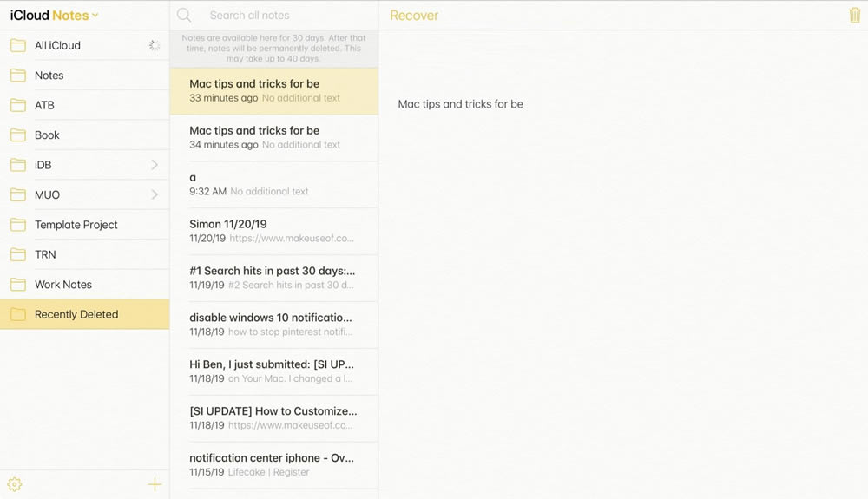This screenshot has width=868, height=499.
Task: Select the ATB folder
Action: 44,105
